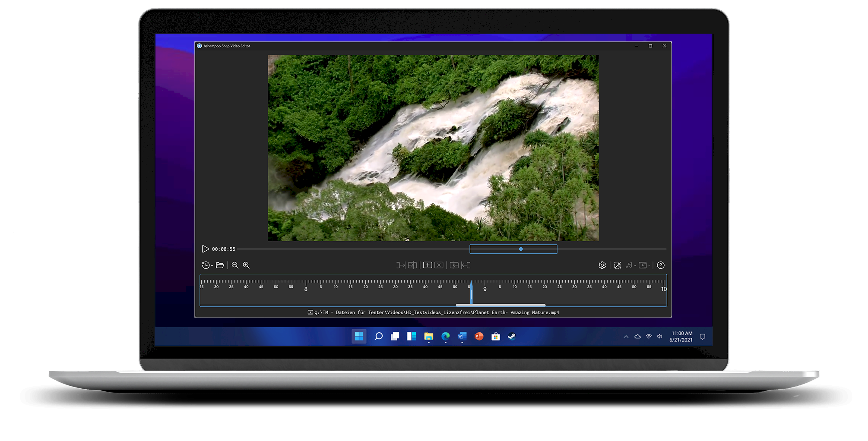Open Microsoft Edge from the taskbar
868x441 pixels.
(445, 337)
